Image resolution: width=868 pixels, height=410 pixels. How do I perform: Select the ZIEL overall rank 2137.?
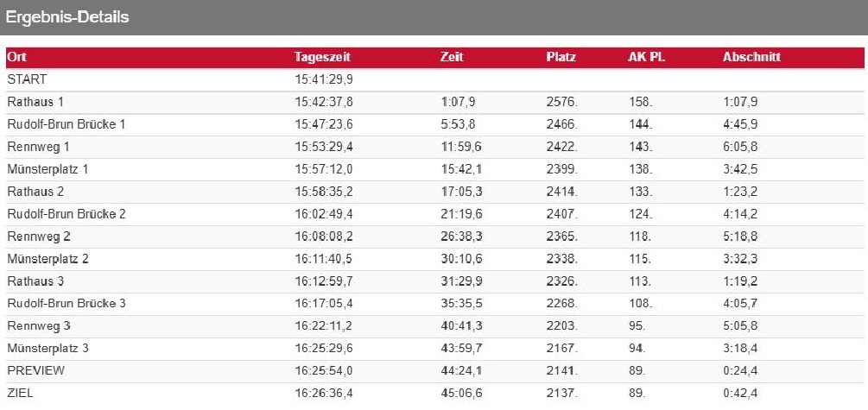(x=561, y=393)
